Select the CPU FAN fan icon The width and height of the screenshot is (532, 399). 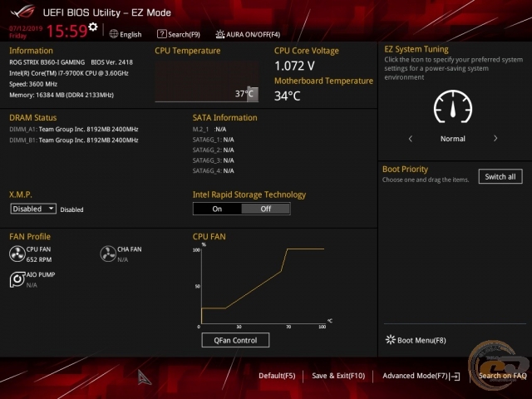coord(17,254)
